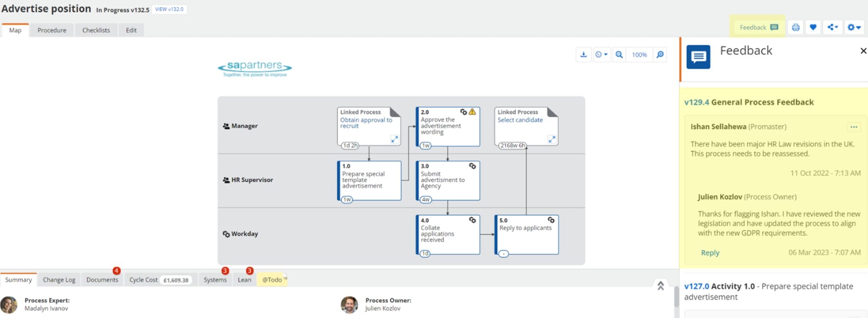This screenshot has width=868, height=318.
Task: Open the clock timeframe dropdown
Action: (601, 55)
